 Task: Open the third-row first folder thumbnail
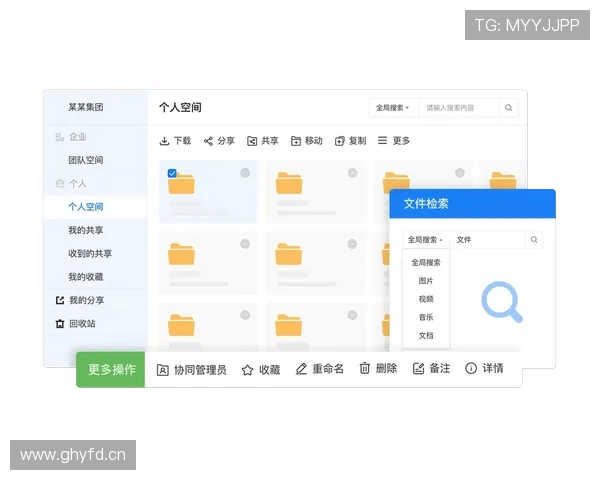click(181, 325)
